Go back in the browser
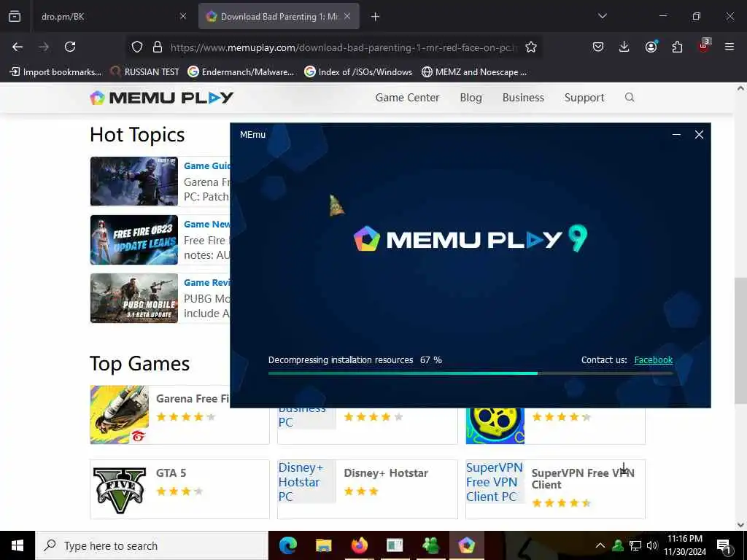This screenshot has width=747, height=560. tap(18, 47)
